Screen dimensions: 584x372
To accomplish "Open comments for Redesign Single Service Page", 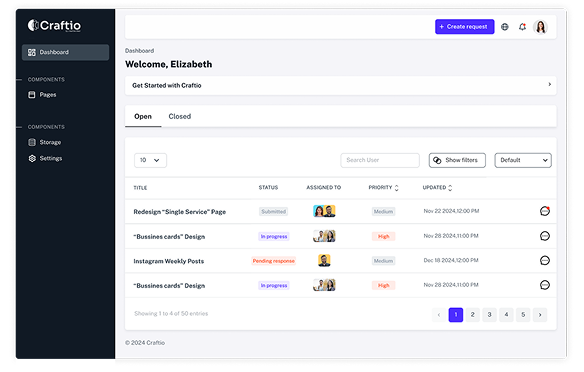I will point(545,211).
